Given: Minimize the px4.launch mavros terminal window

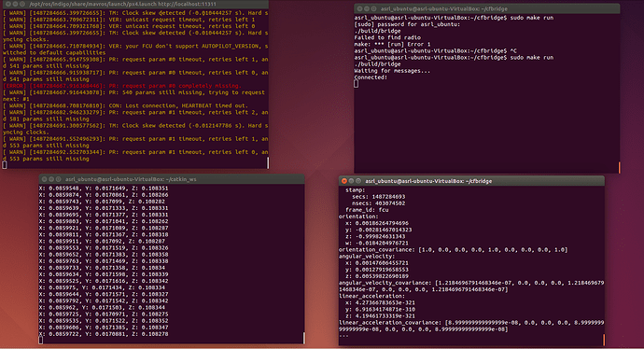Looking at the screenshot, I should pos(15,4).
